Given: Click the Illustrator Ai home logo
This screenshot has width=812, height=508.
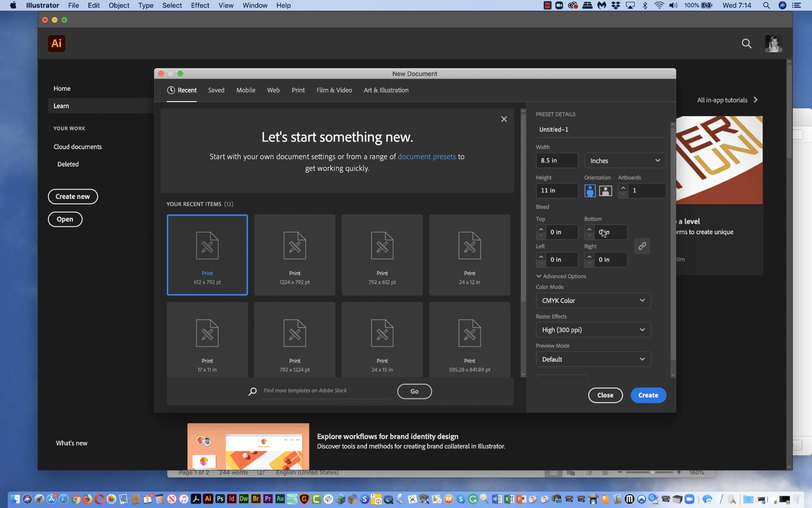Looking at the screenshot, I should (56, 43).
